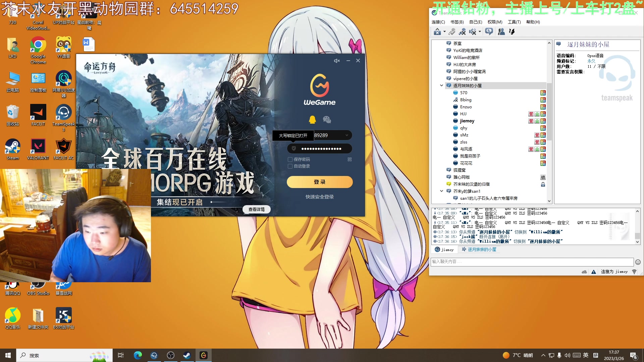Open notification center in taskbar

634,355
